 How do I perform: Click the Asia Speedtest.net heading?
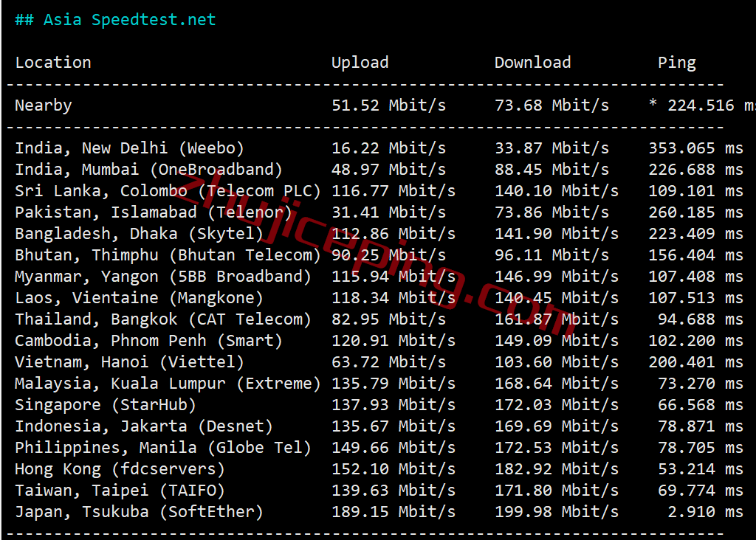[115, 20]
